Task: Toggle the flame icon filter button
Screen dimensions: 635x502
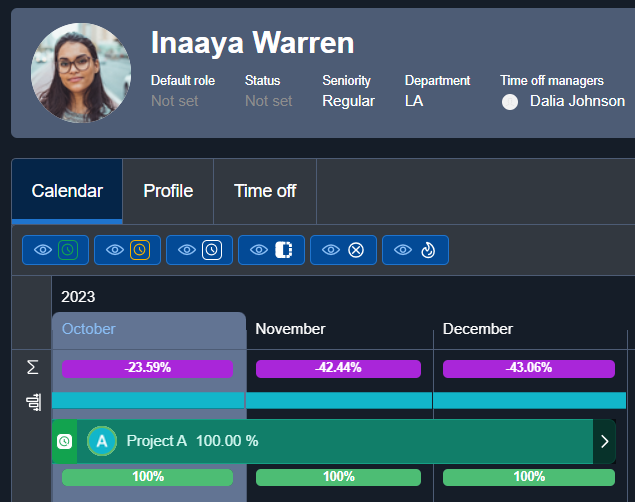Action: point(415,250)
